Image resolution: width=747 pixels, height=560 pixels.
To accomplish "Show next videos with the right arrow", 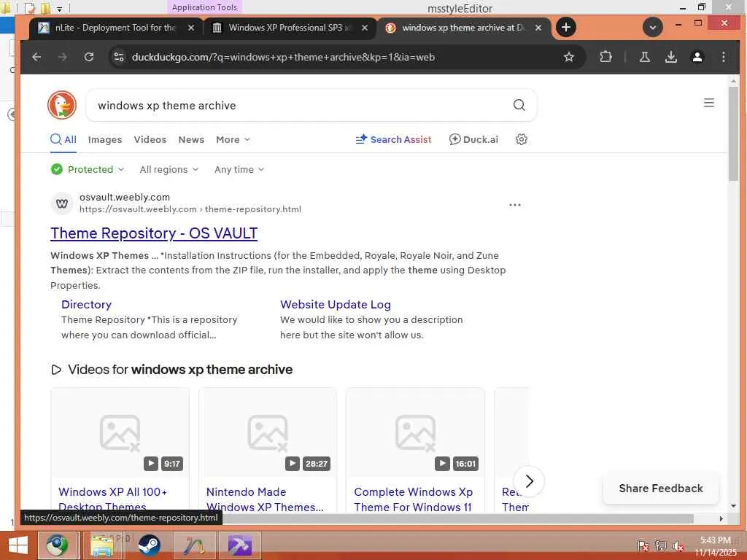I will [x=529, y=481].
